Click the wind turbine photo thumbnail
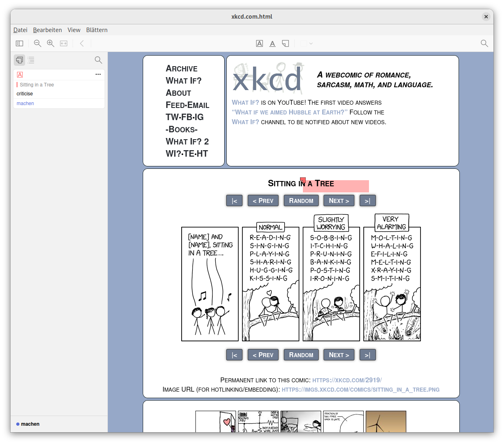Viewport: 504px width, 444px height. click(386, 421)
